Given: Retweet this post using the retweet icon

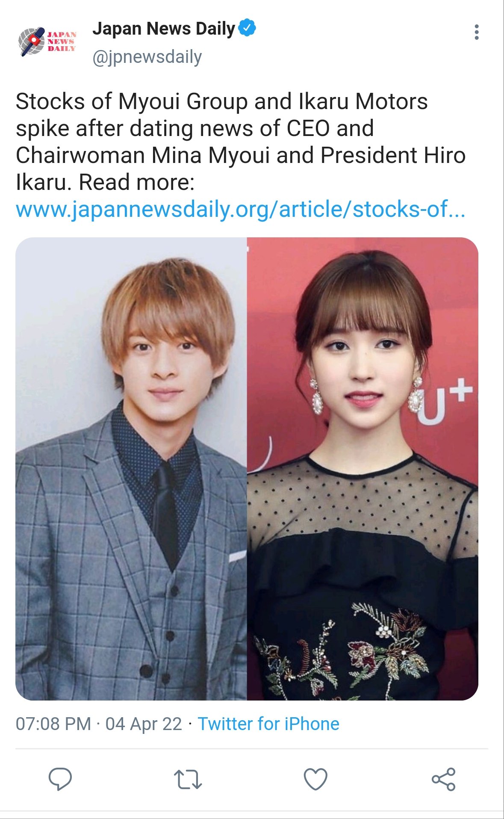Looking at the screenshot, I should point(188,779).
